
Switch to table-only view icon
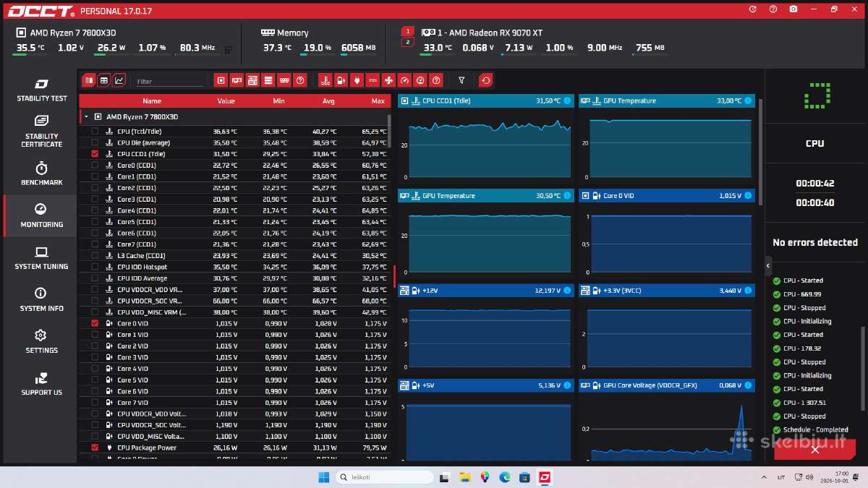[x=104, y=80]
